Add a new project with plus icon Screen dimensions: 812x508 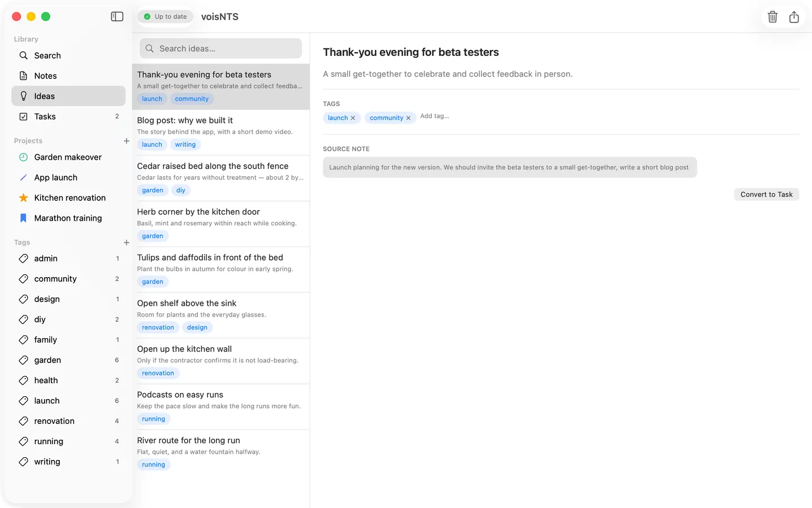point(126,141)
